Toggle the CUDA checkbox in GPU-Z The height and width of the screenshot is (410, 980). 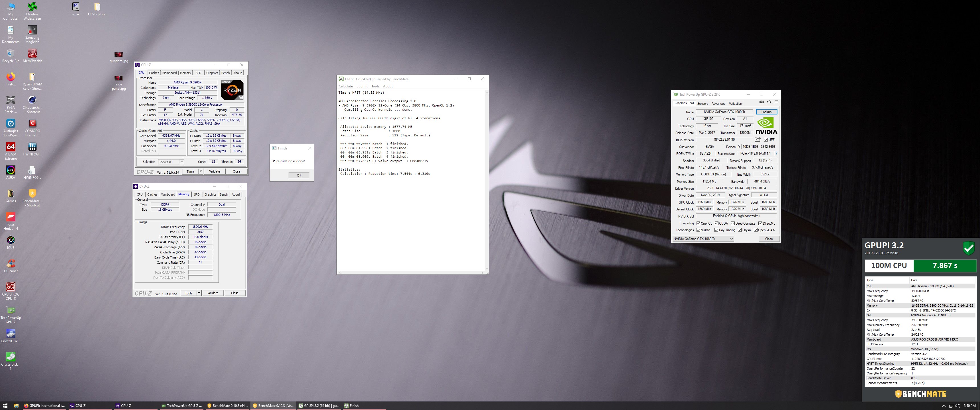[716, 223]
